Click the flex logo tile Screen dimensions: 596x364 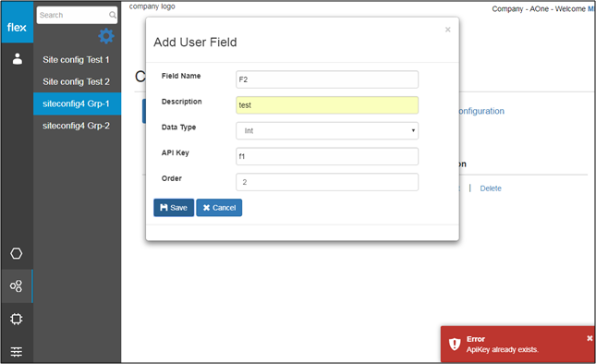18,22
